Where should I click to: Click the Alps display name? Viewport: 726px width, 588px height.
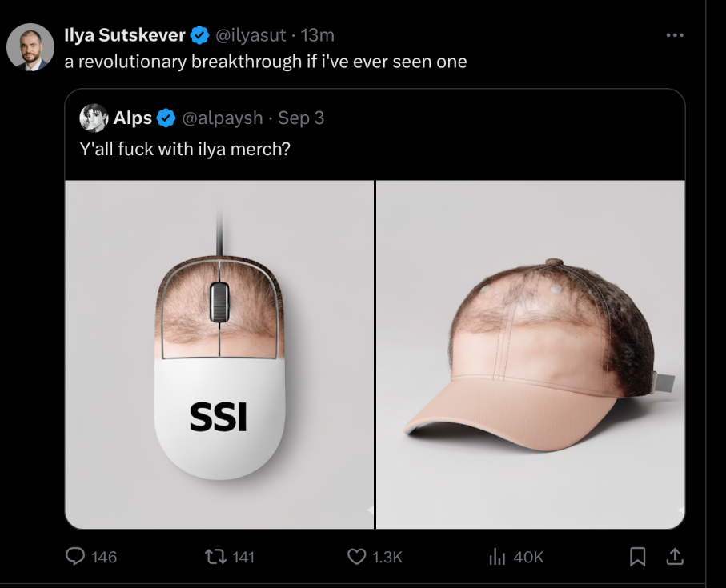tap(132, 118)
